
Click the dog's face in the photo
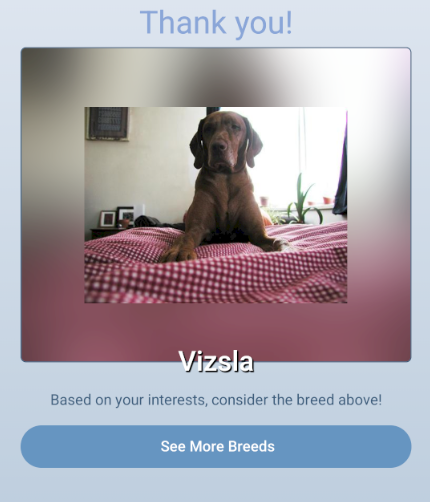[221, 142]
